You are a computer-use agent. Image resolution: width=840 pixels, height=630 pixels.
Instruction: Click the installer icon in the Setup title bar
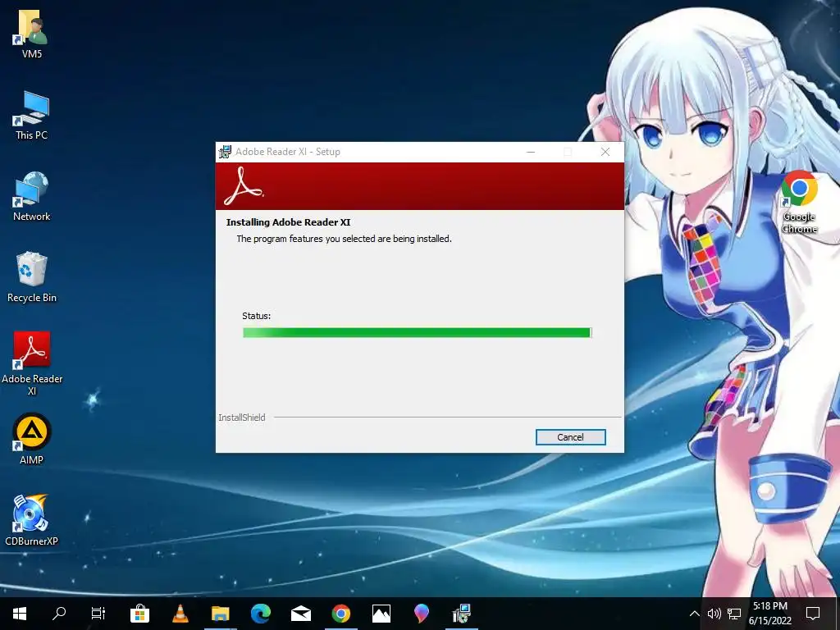(x=225, y=152)
